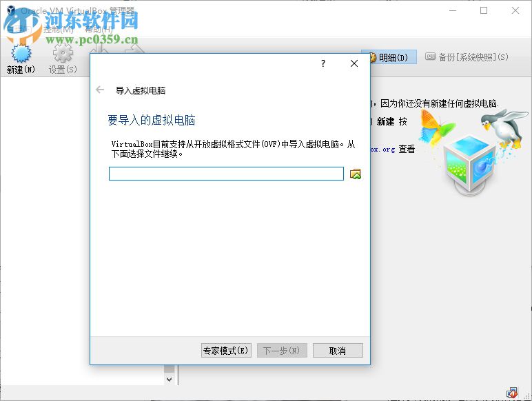The height and width of the screenshot is (401, 532).
Task: Close the VirtualBox Manager window
Action: click(515, 10)
